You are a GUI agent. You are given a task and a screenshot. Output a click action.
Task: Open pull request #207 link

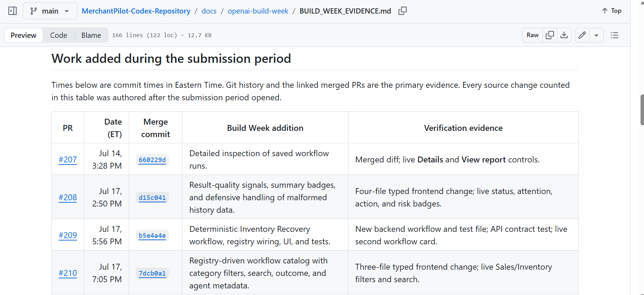click(68, 160)
